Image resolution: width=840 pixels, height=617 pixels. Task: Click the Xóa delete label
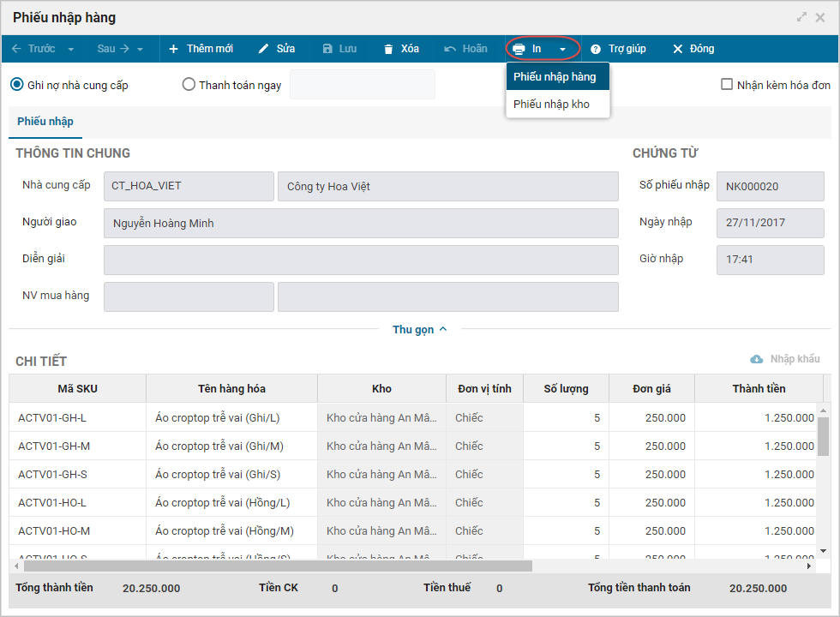point(410,49)
